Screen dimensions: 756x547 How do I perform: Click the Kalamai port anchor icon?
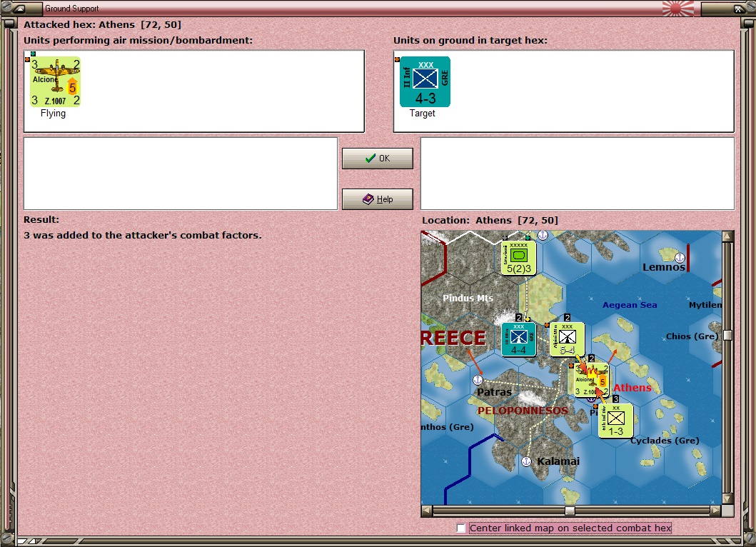click(x=527, y=461)
